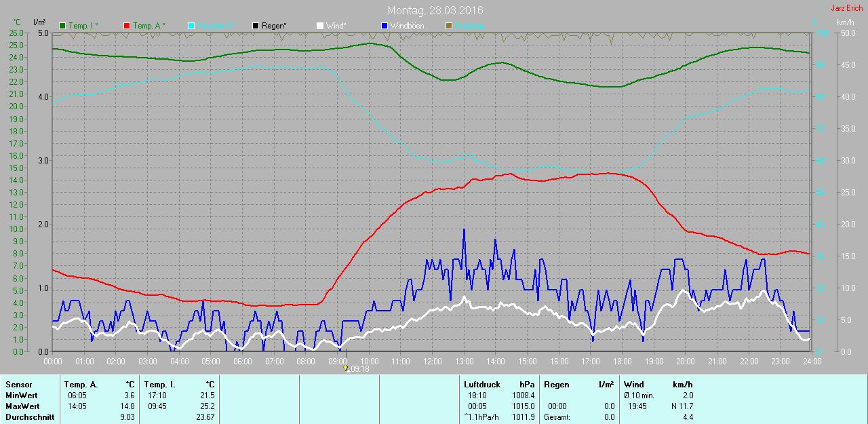The width and height of the screenshot is (868, 424).
Task: Click the wind average value "4.4"
Action: (x=688, y=417)
